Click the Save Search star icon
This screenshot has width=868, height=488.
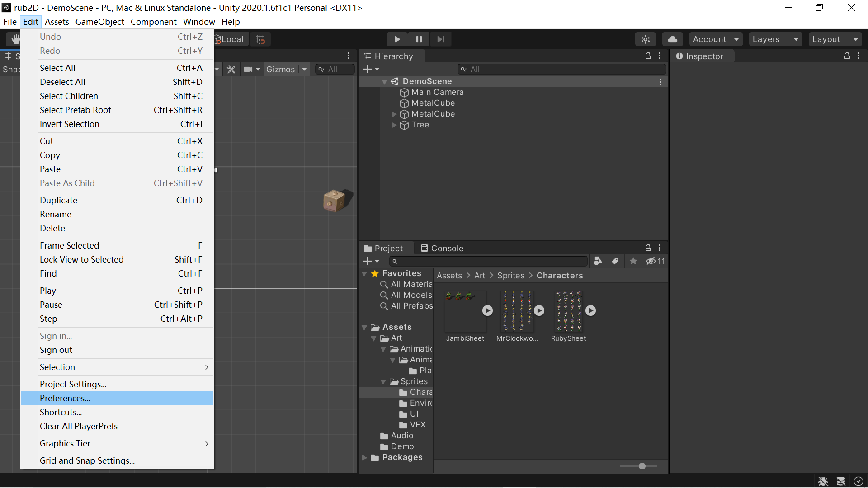[633, 261]
